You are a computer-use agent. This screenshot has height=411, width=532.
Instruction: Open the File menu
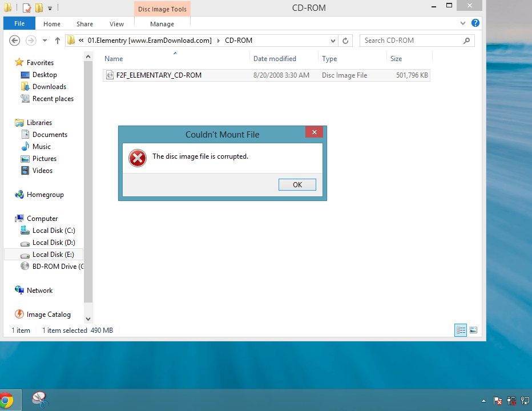click(x=19, y=23)
